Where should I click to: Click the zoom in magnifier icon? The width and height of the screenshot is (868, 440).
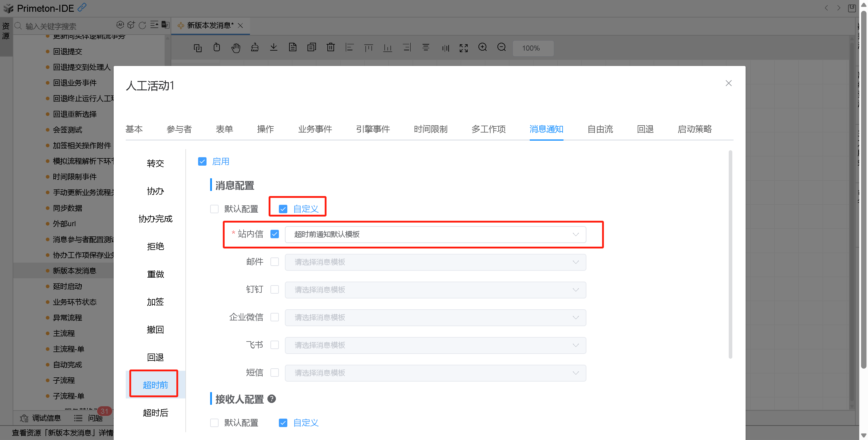482,48
